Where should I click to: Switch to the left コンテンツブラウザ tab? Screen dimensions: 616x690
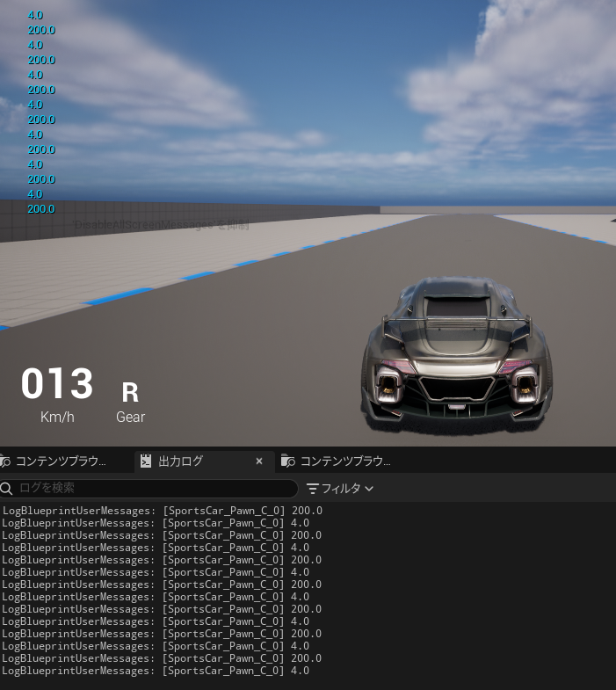click(x=60, y=461)
